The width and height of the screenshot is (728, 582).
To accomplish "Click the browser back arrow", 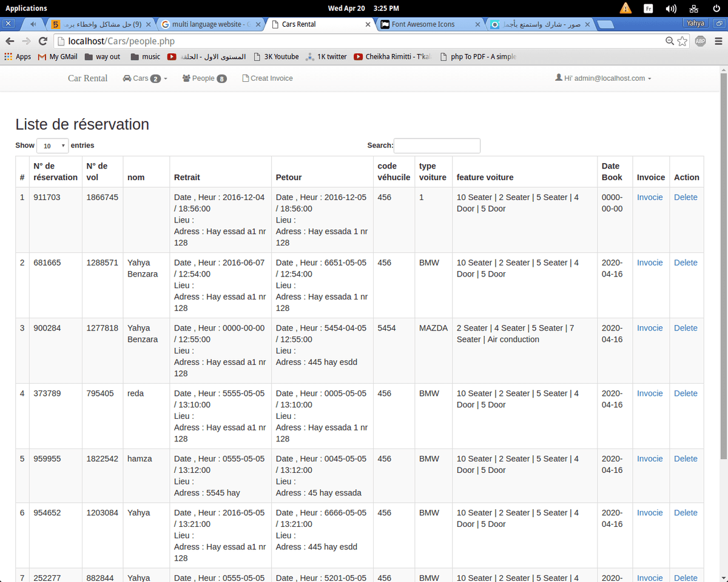I will tap(10, 41).
